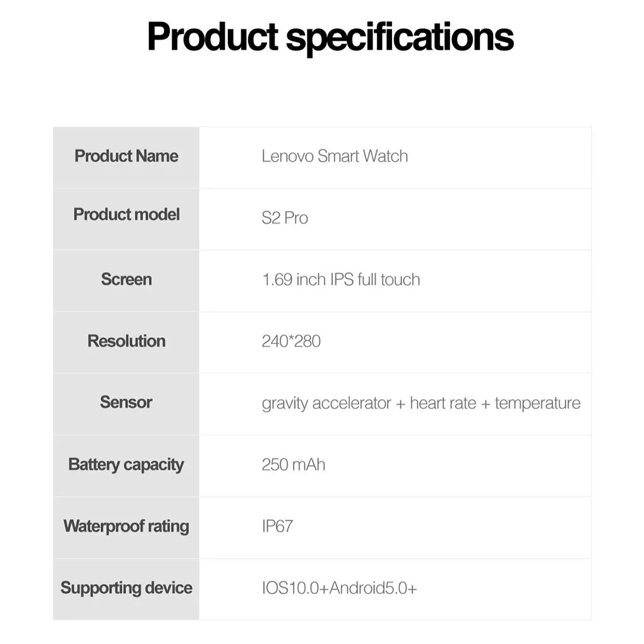The height and width of the screenshot is (644, 644).
Task: Select the "Supporting device" label cell
Action: pos(126,588)
